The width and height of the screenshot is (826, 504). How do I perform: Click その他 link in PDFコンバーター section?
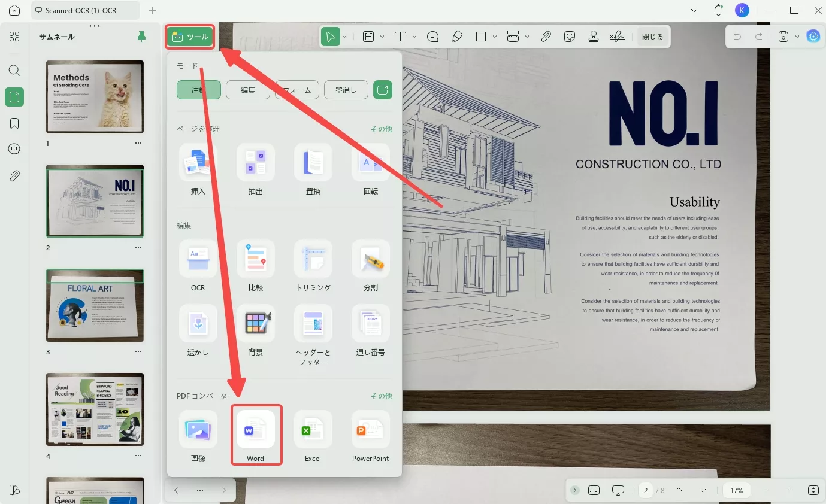coord(381,396)
